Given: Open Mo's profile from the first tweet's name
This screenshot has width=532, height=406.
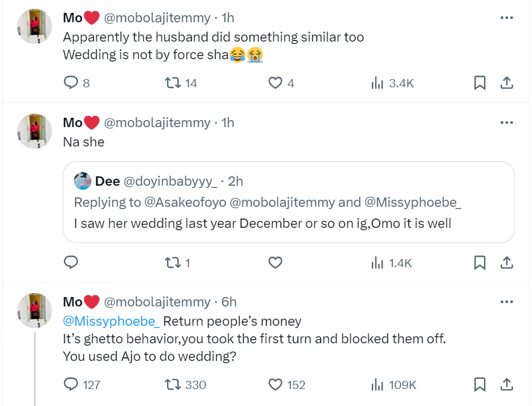Looking at the screenshot, I should point(73,18).
